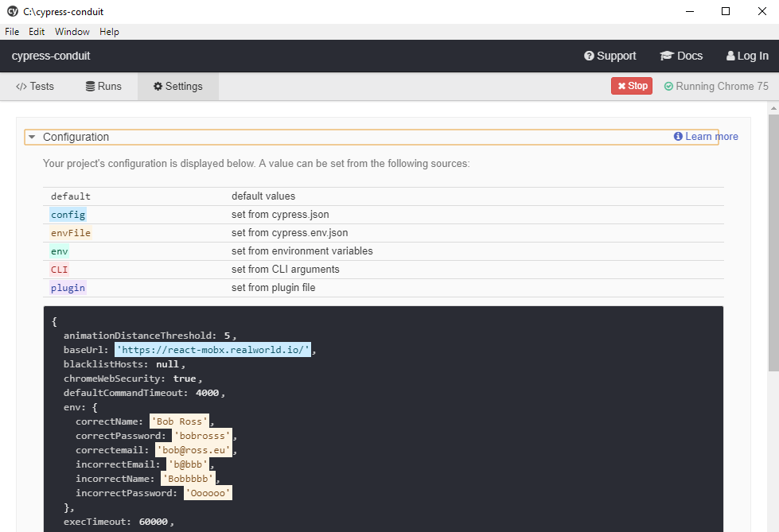Screen dimensions: 779x532
Task: Click the x icon inside the Stop button
Action: 621,85
